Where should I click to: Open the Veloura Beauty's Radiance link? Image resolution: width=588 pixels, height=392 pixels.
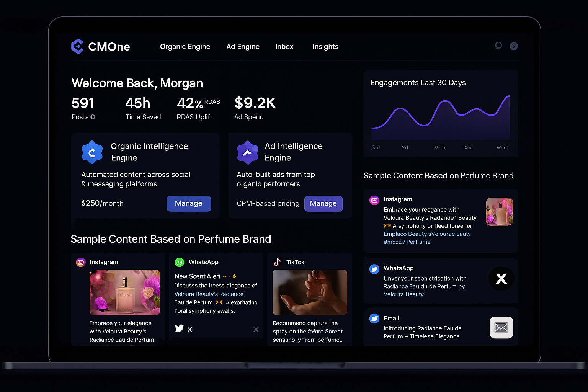coord(209,294)
